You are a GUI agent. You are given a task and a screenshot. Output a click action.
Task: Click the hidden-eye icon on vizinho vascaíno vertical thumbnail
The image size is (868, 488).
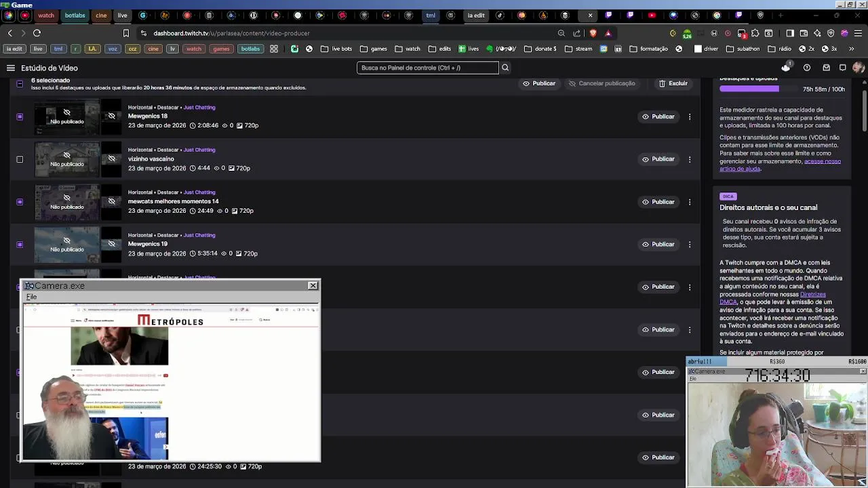[x=112, y=159]
